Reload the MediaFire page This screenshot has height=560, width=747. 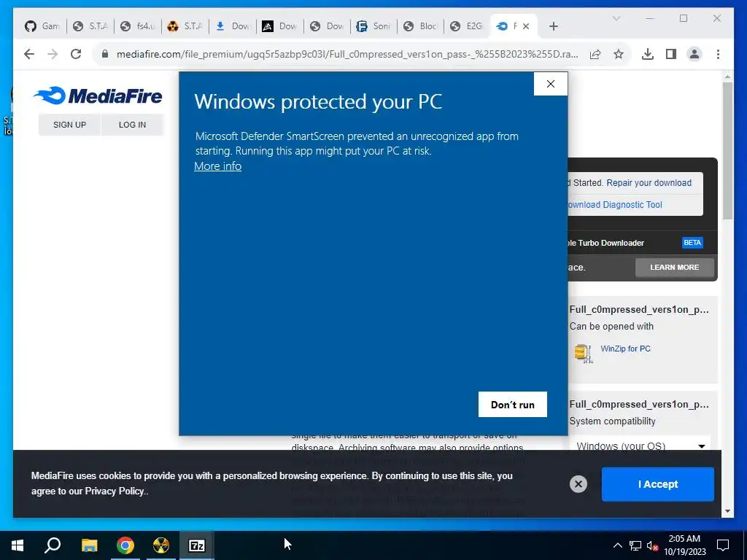point(76,54)
